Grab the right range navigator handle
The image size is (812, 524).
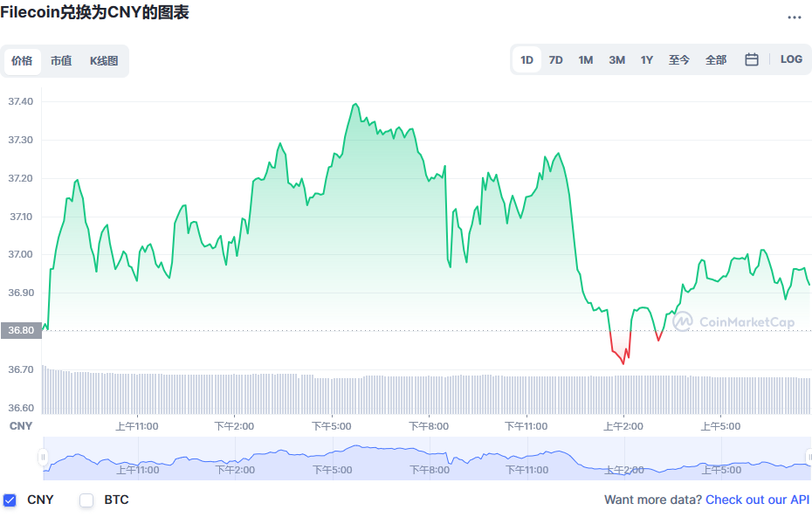(x=809, y=458)
